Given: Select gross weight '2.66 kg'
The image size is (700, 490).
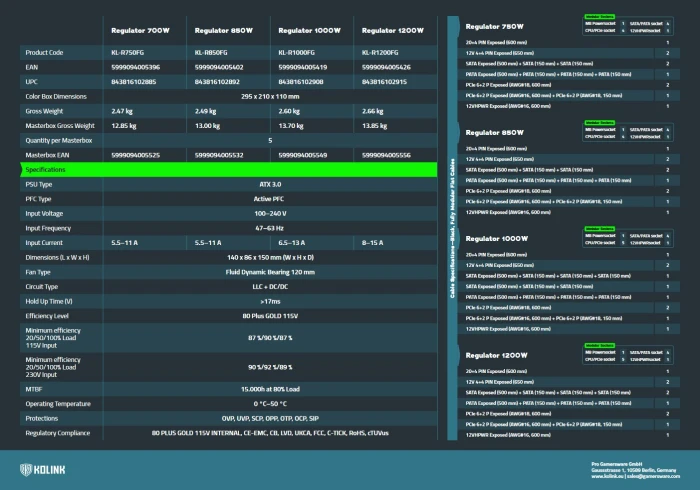Looking at the screenshot, I should click(372, 111).
